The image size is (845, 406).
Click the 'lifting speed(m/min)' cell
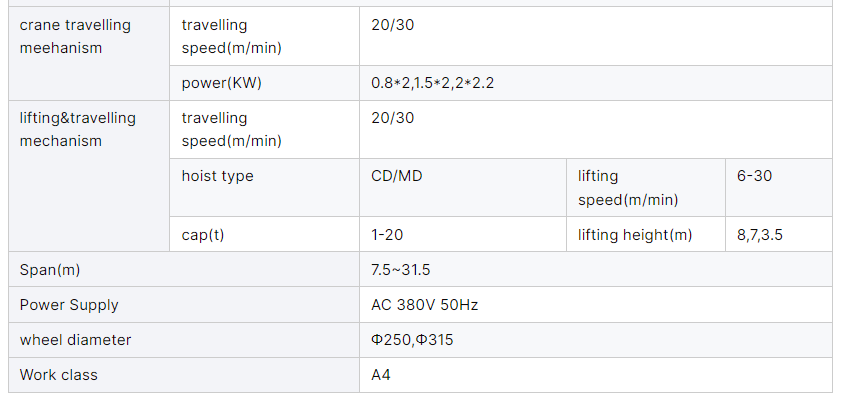point(628,188)
